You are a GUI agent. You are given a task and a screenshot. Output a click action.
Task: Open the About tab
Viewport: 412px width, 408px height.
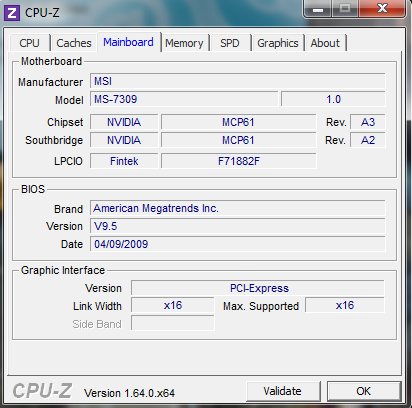click(325, 43)
